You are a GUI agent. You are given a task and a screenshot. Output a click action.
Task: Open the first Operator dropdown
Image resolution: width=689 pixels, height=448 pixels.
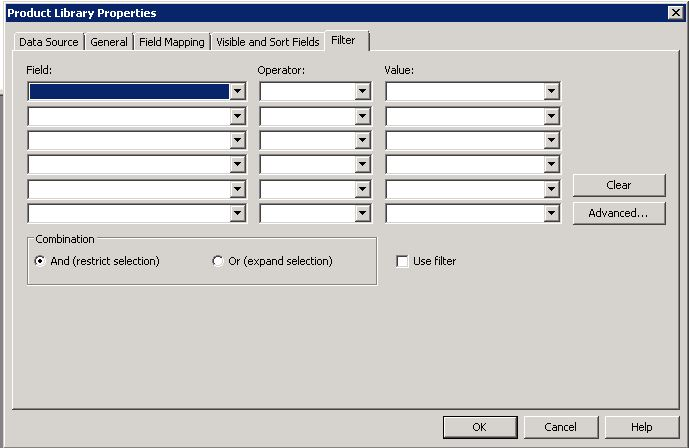(362, 92)
